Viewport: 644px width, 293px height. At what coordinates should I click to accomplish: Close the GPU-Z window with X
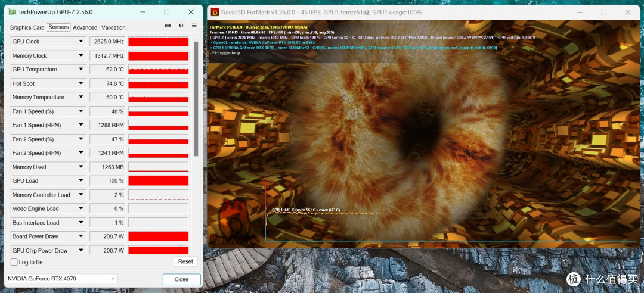[191, 12]
